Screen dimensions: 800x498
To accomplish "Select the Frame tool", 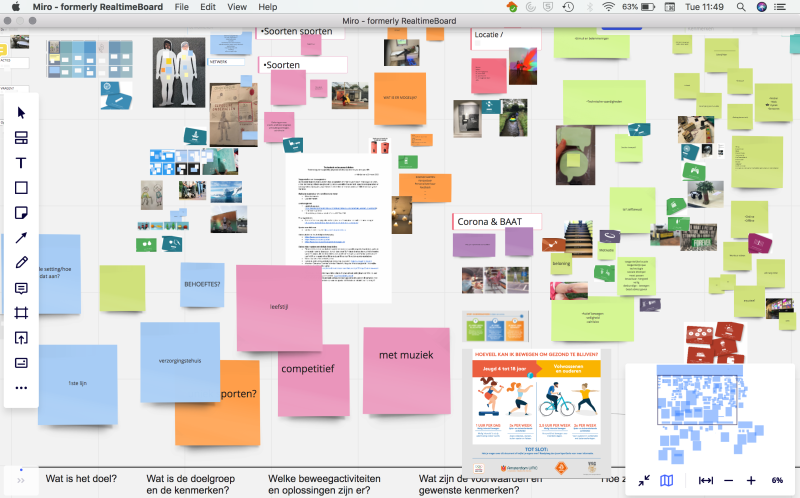I will [x=22, y=313].
